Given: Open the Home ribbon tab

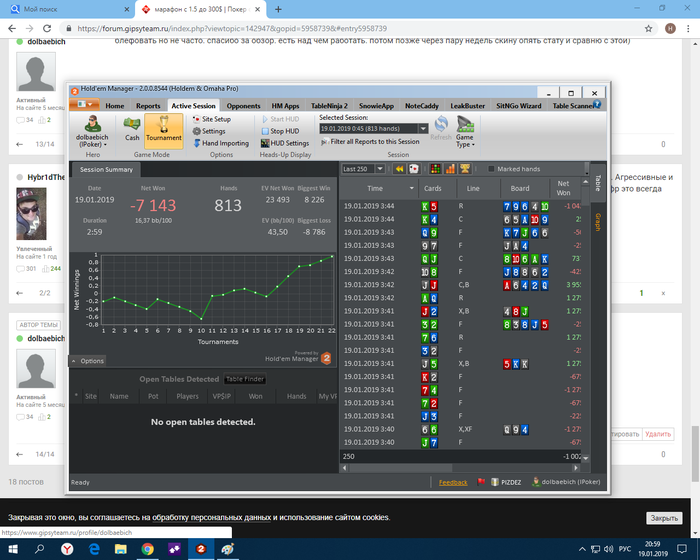Looking at the screenshot, I should pos(115,106).
